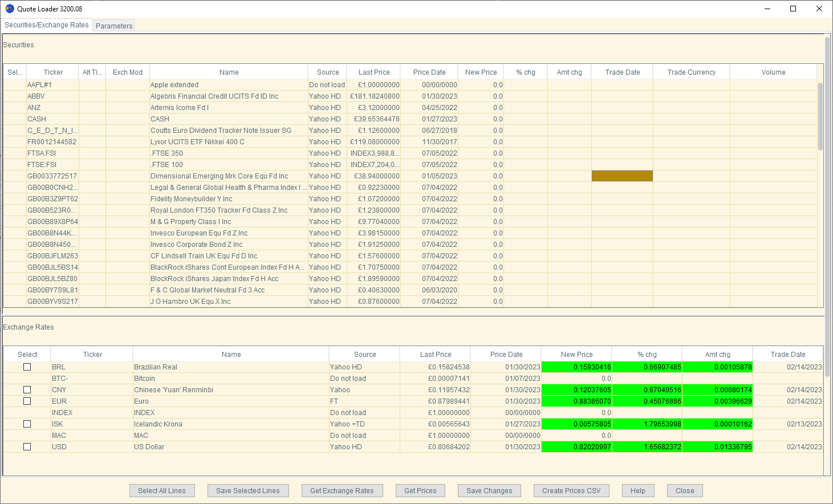Click Create Prices CSV button
The width and height of the screenshot is (833, 504).
[x=571, y=491]
